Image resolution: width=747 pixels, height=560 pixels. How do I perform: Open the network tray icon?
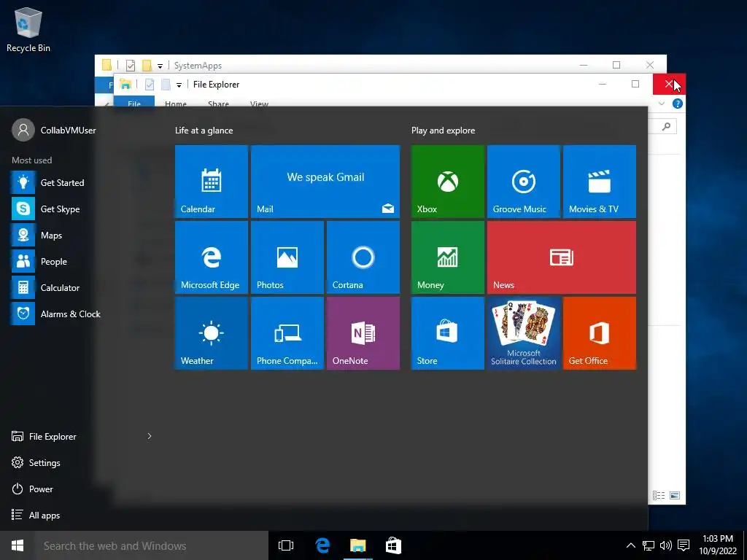[x=649, y=545]
